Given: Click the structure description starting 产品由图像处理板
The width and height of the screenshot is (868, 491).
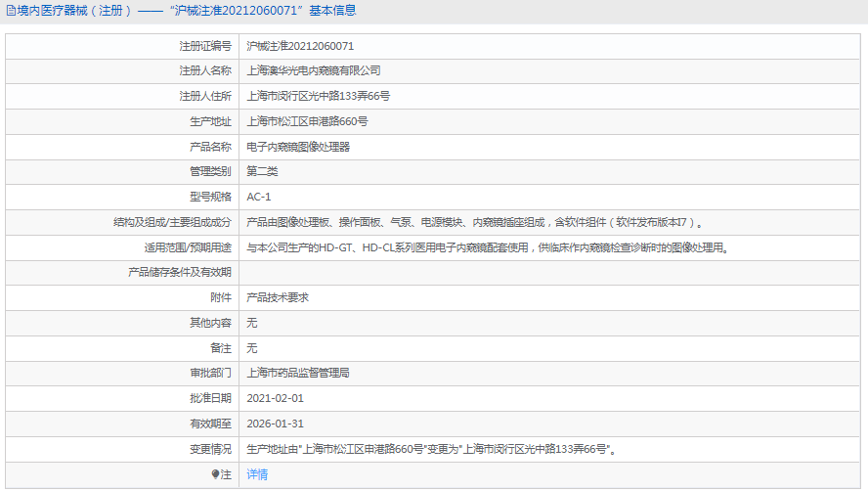Looking at the screenshot, I should coord(475,222).
